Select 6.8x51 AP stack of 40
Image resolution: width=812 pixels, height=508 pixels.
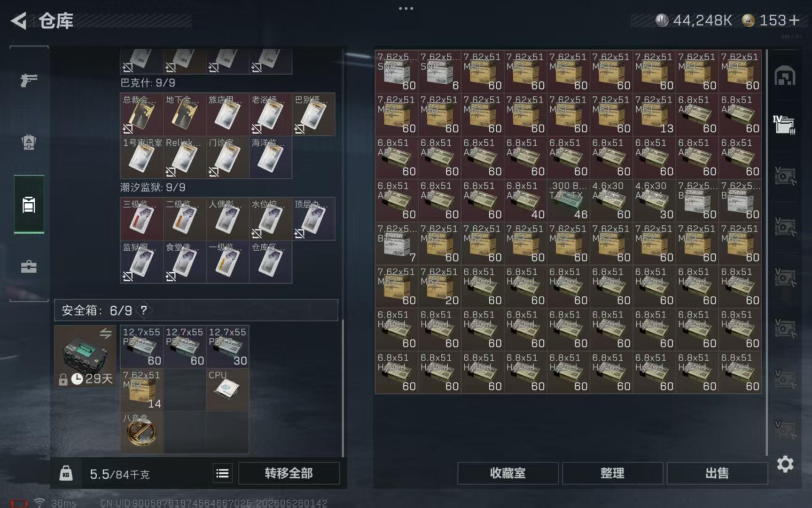pos(525,200)
